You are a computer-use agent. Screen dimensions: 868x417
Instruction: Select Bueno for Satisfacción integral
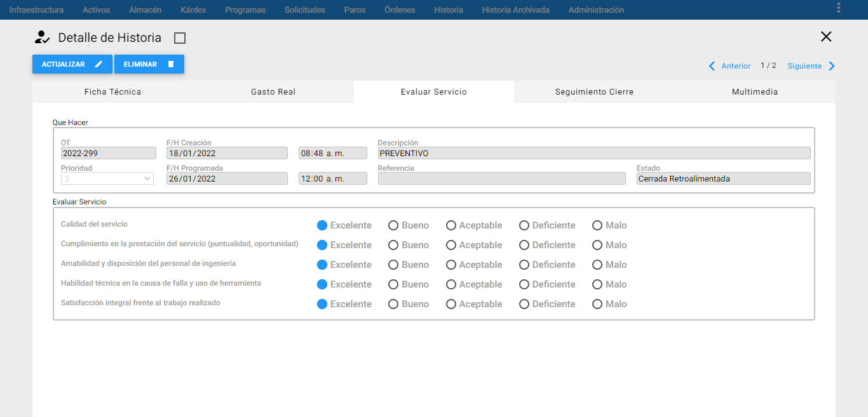[393, 304]
